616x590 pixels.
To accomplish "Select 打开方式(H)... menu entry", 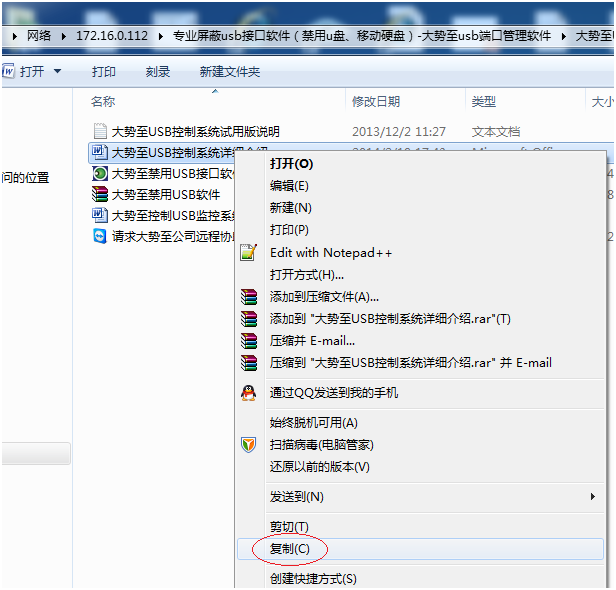I will coord(306,275).
